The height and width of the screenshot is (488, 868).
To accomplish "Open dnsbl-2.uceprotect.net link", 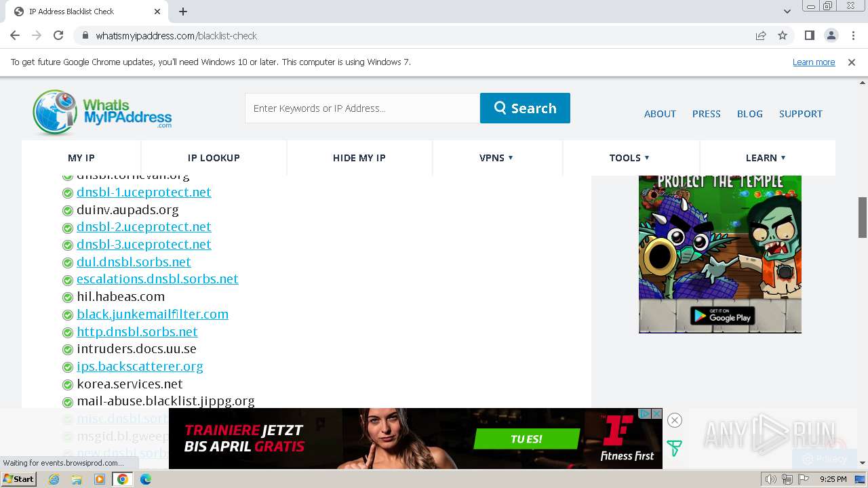I will pyautogui.click(x=144, y=227).
